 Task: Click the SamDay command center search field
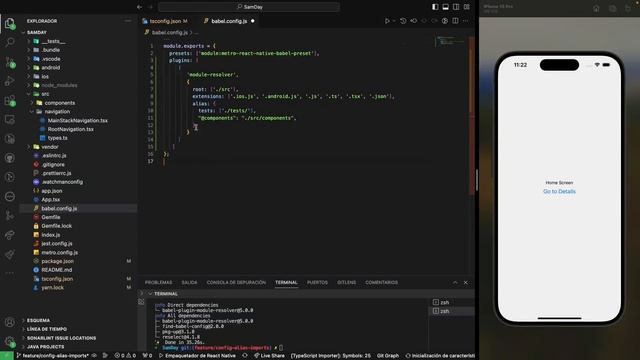(x=249, y=7)
